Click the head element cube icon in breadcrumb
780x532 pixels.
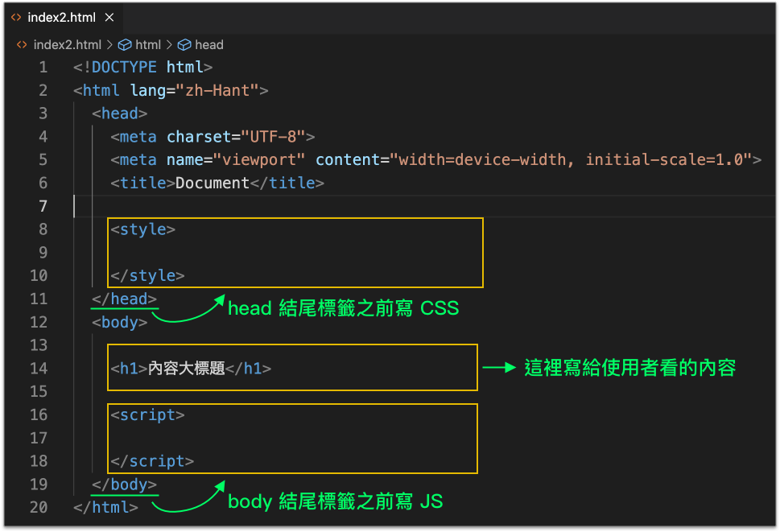(184, 45)
